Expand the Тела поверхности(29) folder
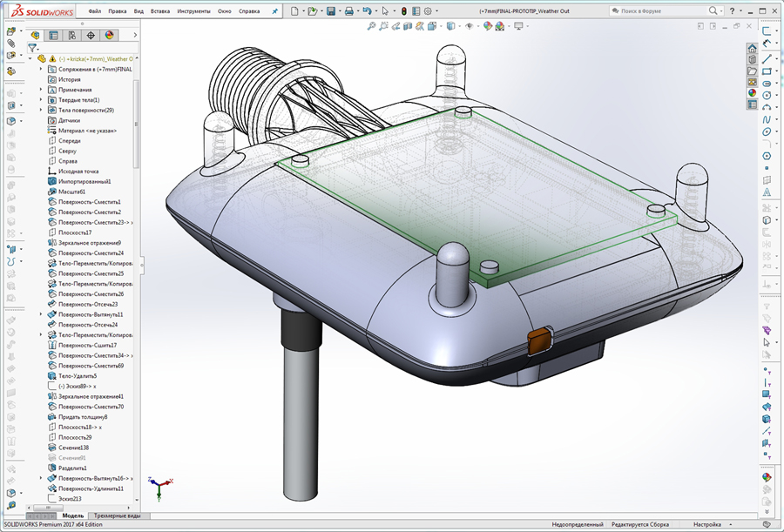This screenshot has width=784, height=532. click(x=41, y=111)
